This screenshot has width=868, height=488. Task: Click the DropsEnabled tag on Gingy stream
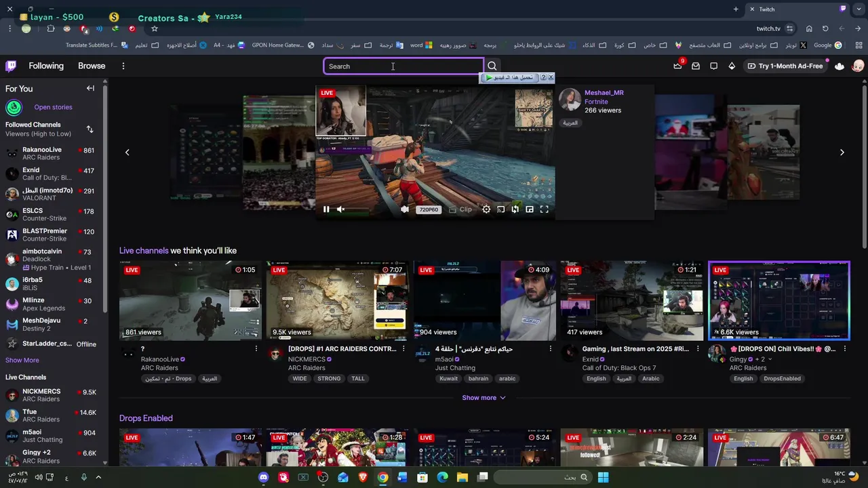click(782, 379)
